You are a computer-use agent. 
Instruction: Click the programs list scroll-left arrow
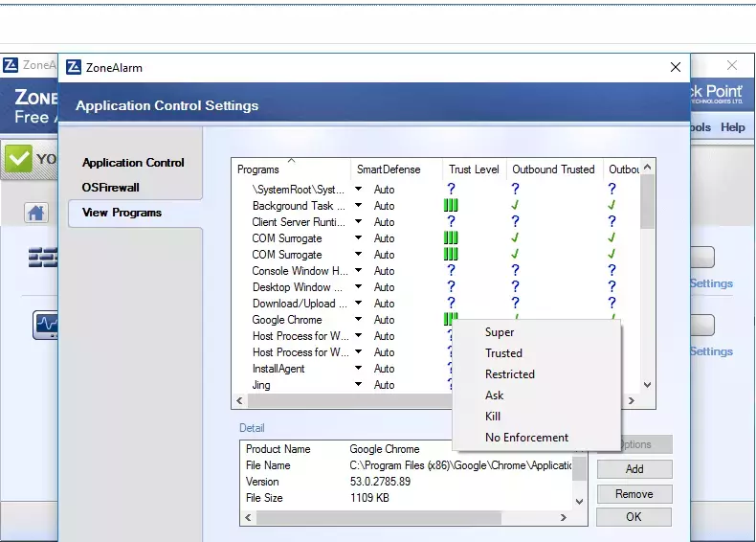tap(239, 400)
